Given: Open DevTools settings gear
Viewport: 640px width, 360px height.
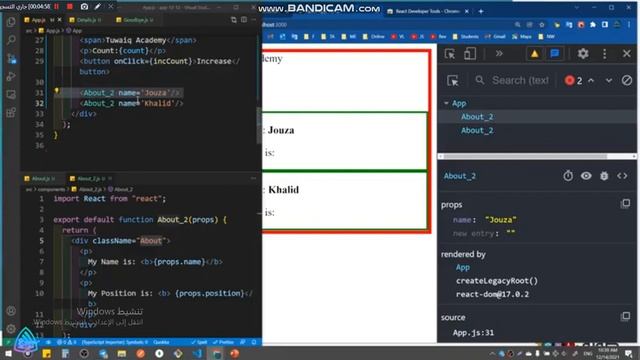Looking at the screenshot, I should pyautogui.click(x=583, y=54).
